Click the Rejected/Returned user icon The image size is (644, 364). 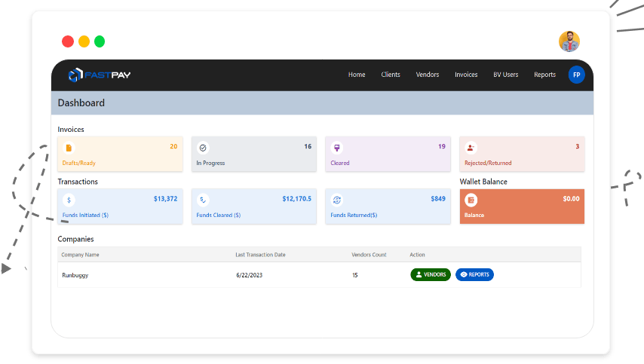tap(471, 148)
